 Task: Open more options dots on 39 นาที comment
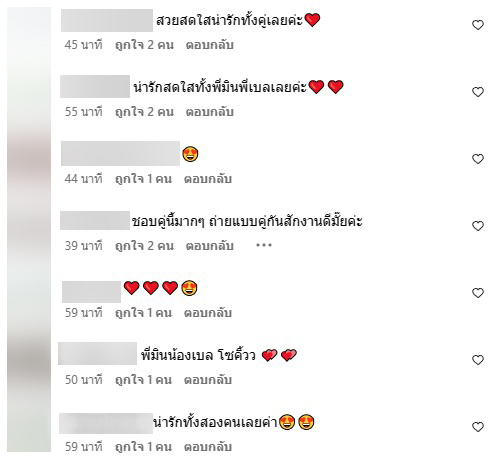pos(264,246)
